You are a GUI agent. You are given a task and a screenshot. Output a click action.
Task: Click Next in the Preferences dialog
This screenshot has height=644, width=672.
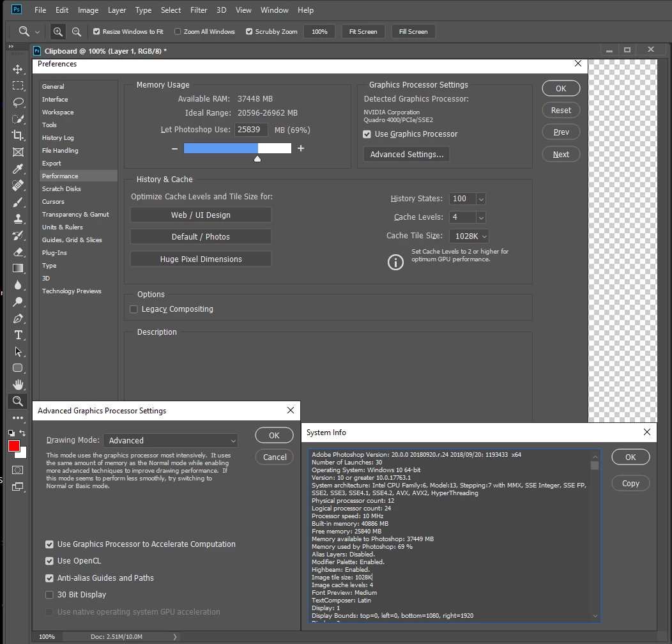(x=561, y=155)
